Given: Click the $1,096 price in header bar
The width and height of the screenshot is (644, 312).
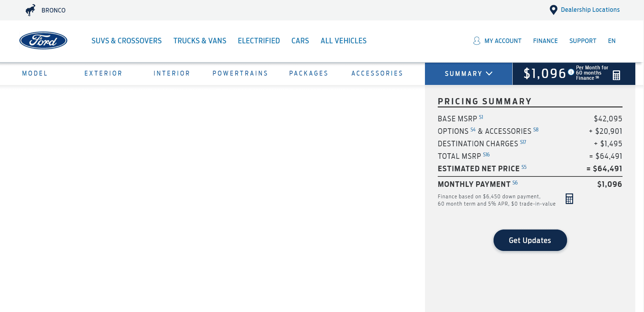Looking at the screenshot, I should 545,73.
